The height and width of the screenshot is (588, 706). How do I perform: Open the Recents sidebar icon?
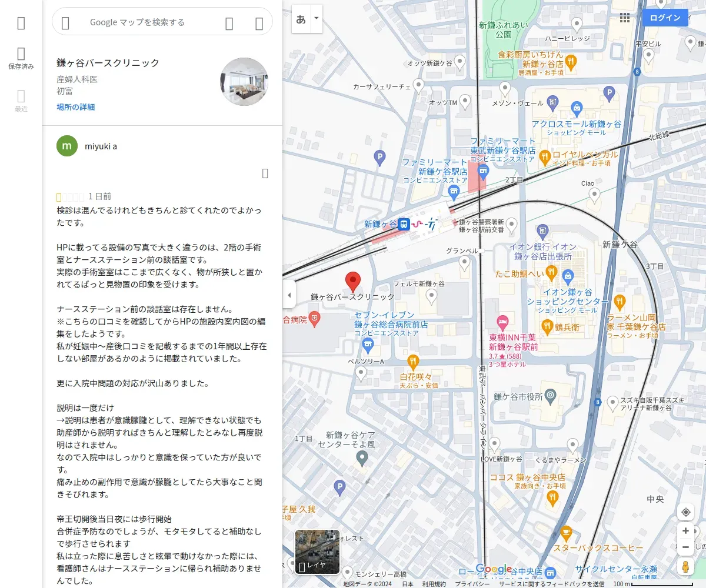click(x=21, y=101)
